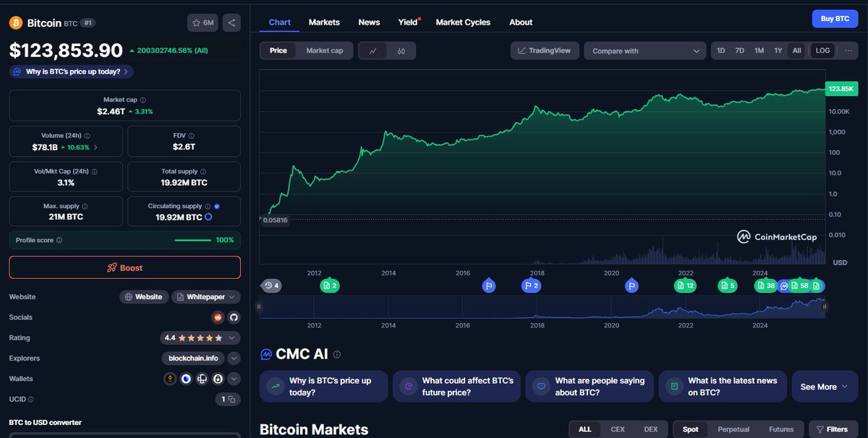Click green news marker labeled 2 near 2012
Viewport: 868px width, 438px height.
(x=330, y=285)
